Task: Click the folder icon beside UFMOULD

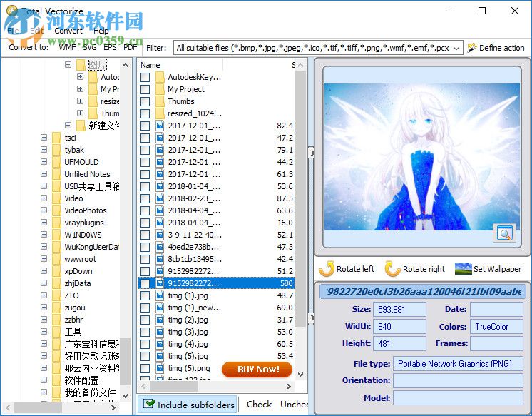Action: 56,162
